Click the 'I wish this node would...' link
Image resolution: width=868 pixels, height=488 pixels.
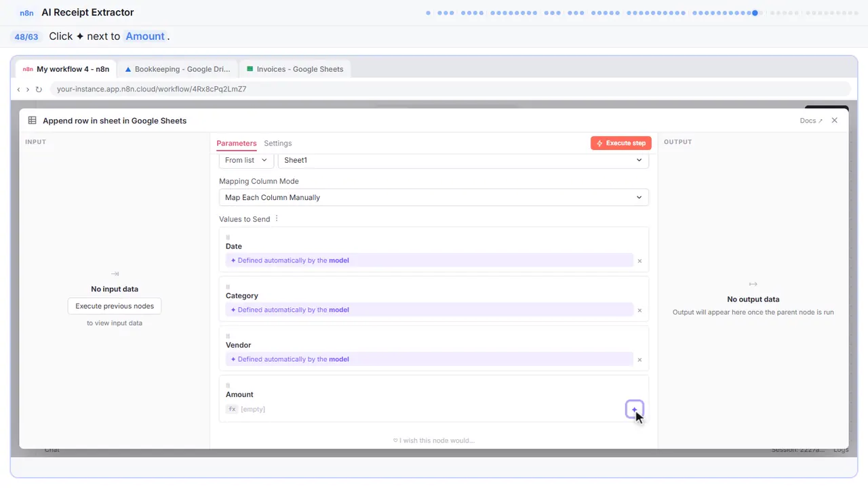pyautogui.click(x=434, y=441)
